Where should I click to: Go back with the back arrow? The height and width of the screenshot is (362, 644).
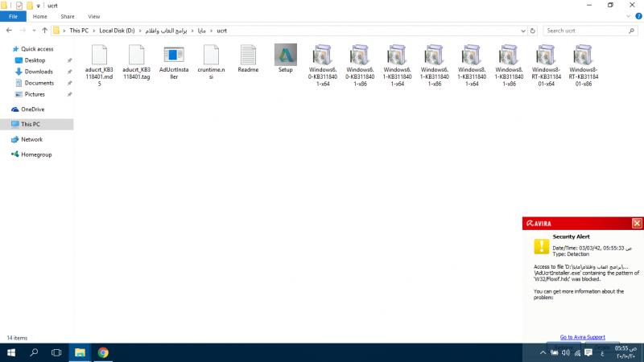point(9,31)
